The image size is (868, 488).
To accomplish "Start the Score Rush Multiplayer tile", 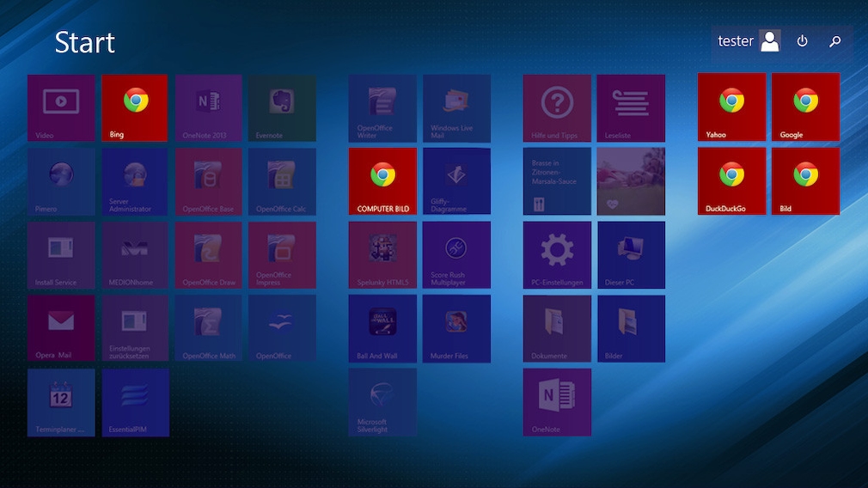I will 456,255.
